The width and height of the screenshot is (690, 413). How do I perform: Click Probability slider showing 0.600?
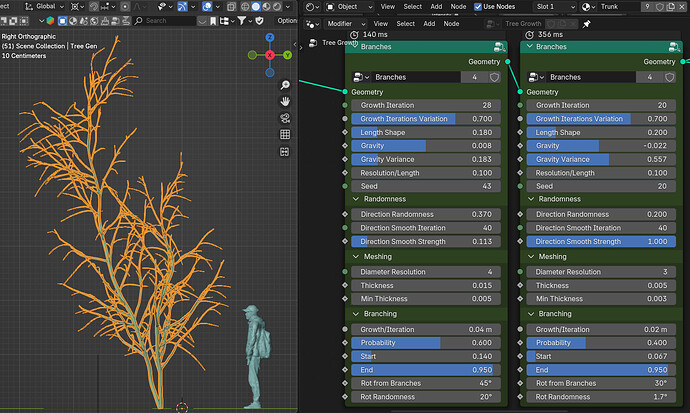pos(426,343)
